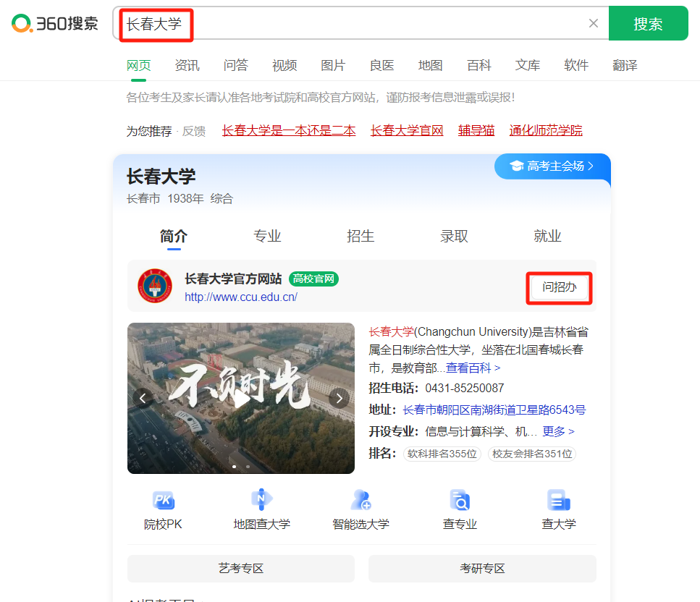Switch to the 百科 tab

[479, 66]
